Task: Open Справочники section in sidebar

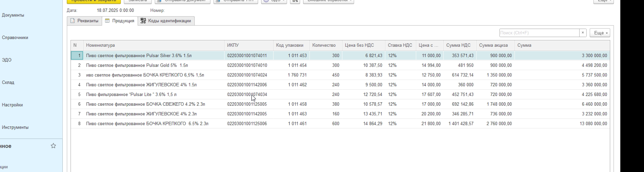Action: 15,37
